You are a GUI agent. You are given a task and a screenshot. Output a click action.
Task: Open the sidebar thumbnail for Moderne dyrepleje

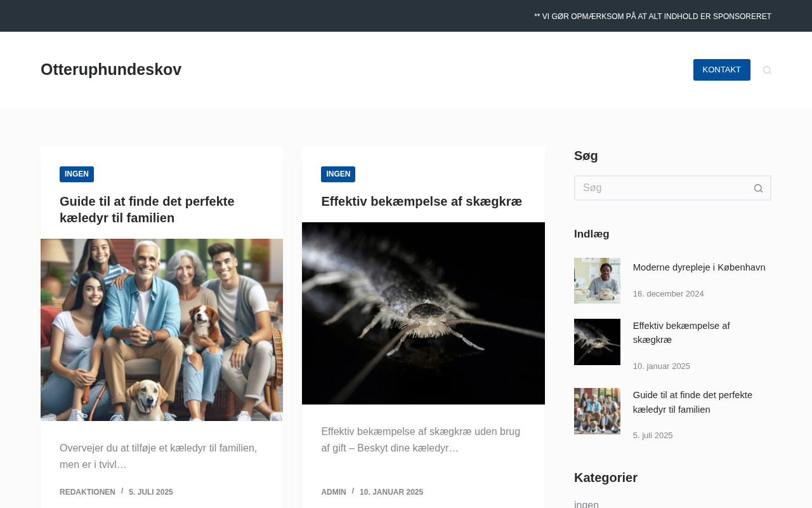pyautogui.click(x=597, y=281)
